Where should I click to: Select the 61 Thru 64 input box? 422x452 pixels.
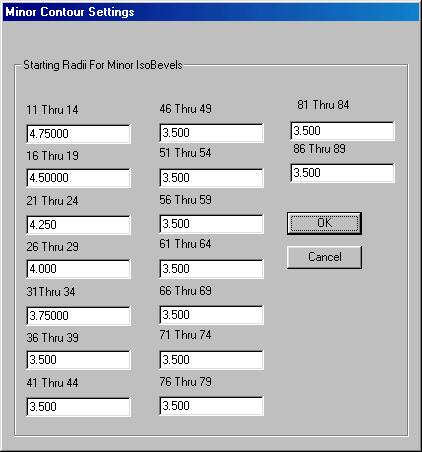click(211, 269)
